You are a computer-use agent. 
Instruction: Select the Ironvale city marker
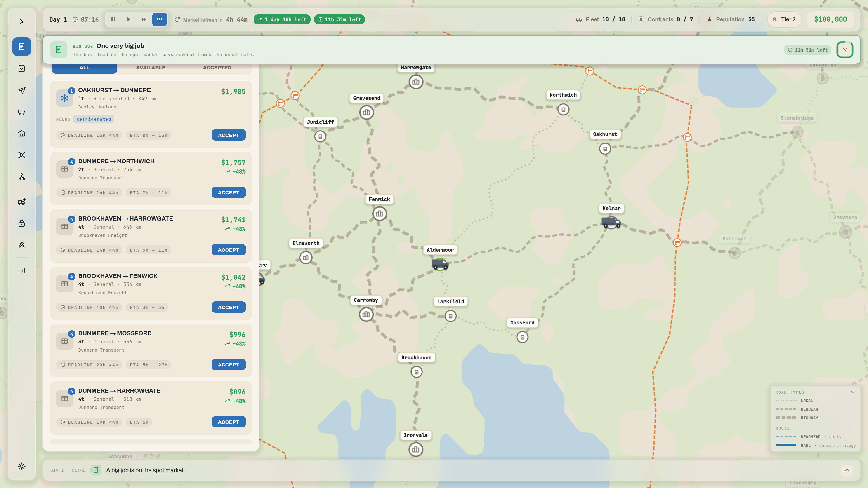click(x=416, y=449)
